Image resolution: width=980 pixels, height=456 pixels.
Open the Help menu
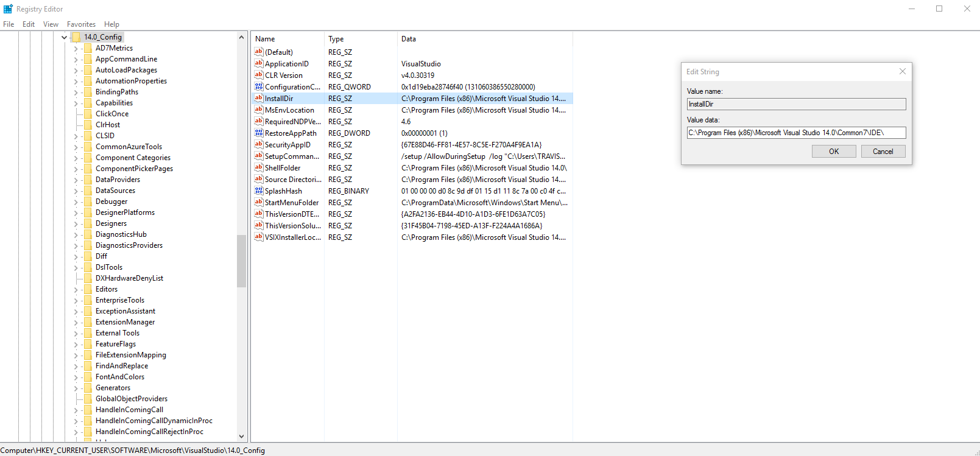coord(111,24)
